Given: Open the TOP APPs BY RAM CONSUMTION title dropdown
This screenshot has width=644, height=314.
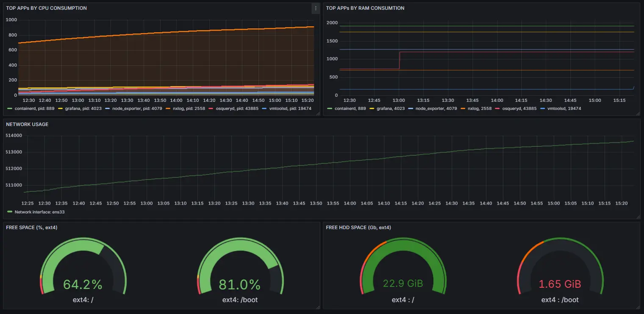Looking at the screenshot, I should click(x=365, y=8).
